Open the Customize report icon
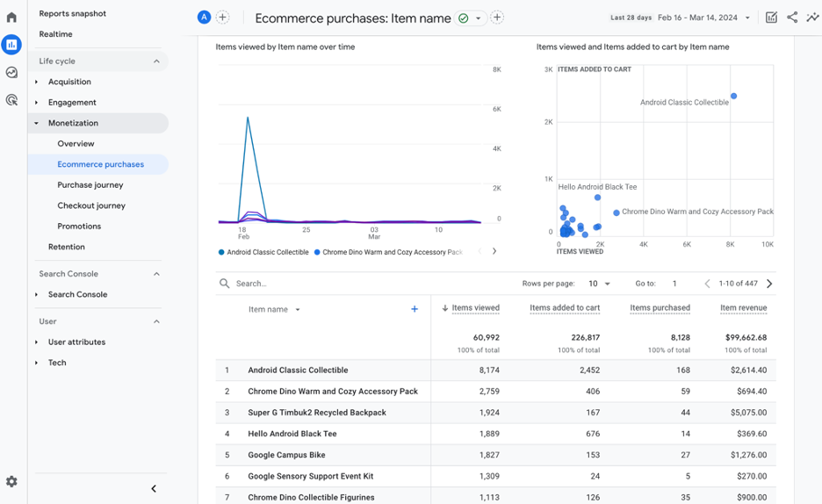This screenshot has width=822, height=504. [x=772, y=18]
